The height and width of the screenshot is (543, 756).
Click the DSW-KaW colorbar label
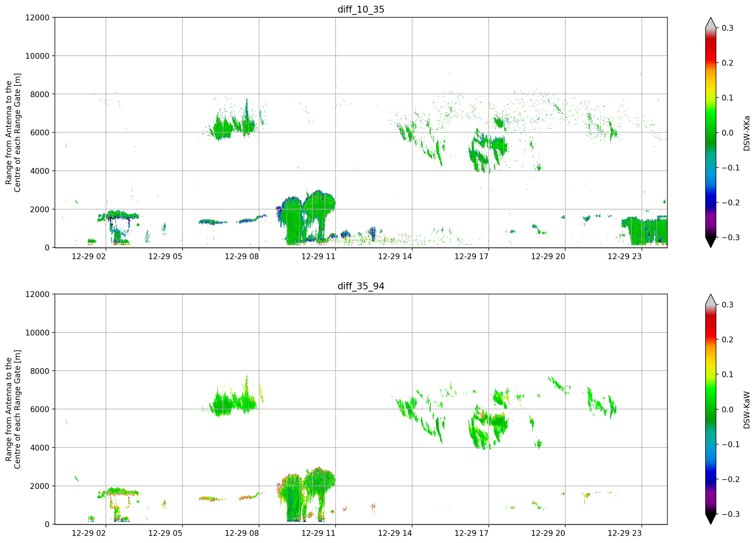[x=746, y=410]
